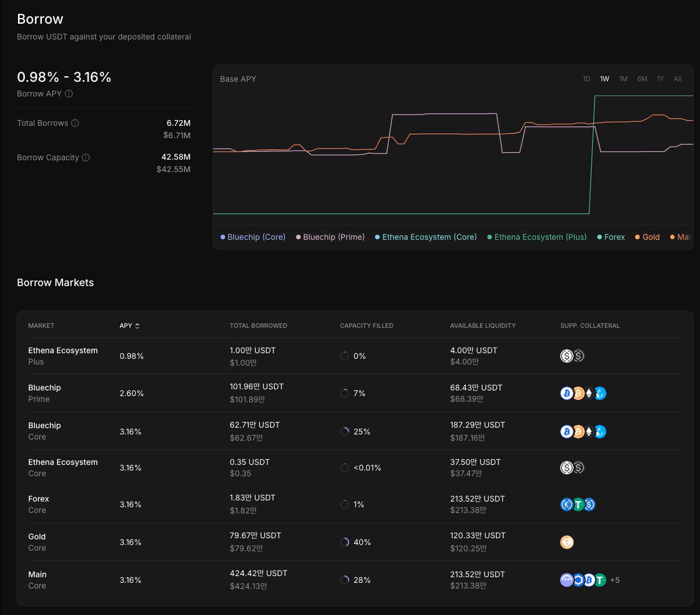
Task: Open the Bluechip Core market row
Action: (355, 431)
